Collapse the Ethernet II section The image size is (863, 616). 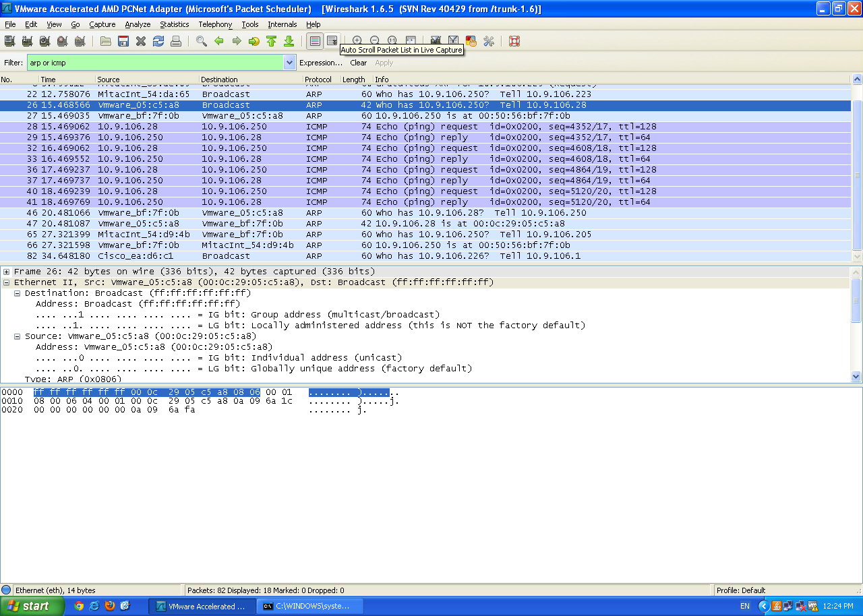6,282
